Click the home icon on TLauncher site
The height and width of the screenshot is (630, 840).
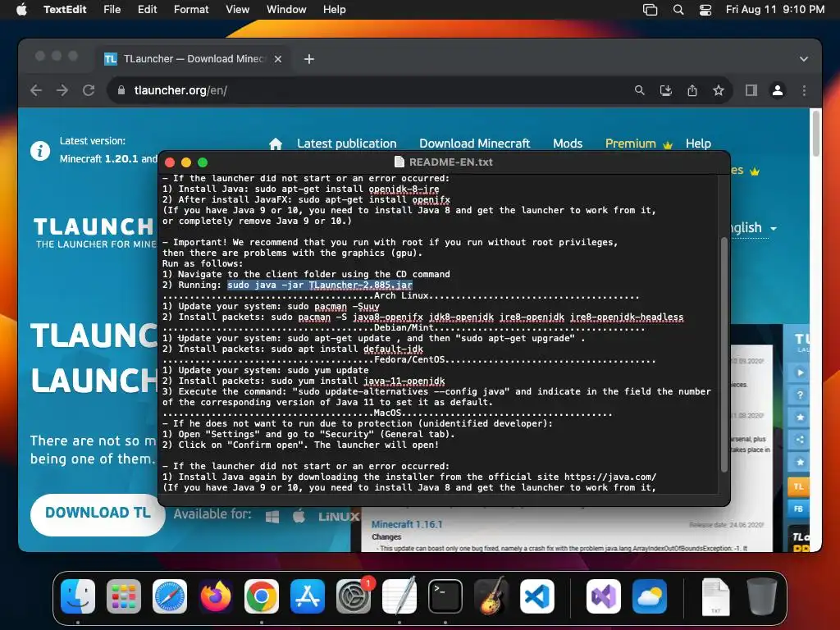click(x=276, y=144)
